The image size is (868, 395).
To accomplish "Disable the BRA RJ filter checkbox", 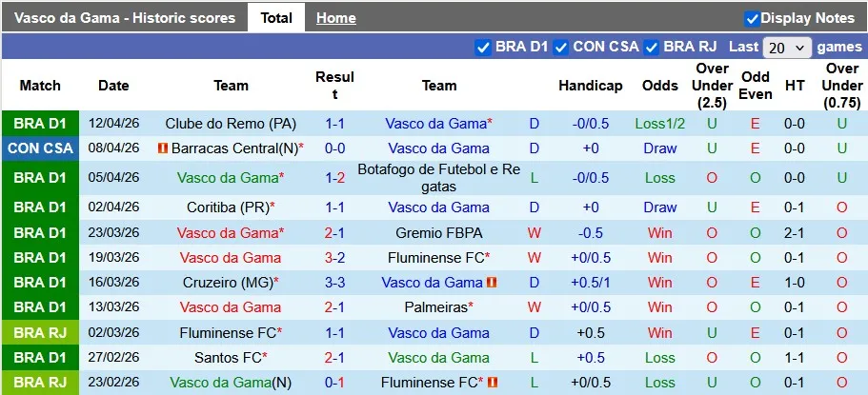I will coord(652,47).
